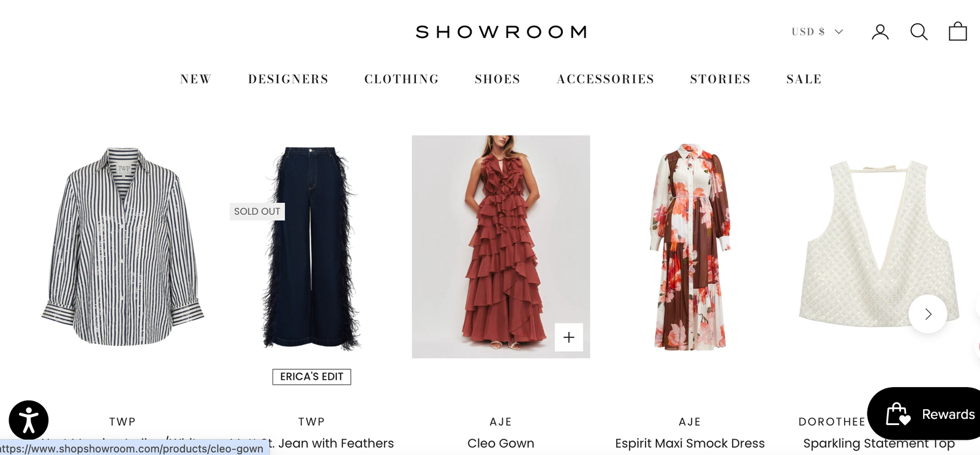
Task: Open the shopping bag cart icon
Action: pos(958,31)
